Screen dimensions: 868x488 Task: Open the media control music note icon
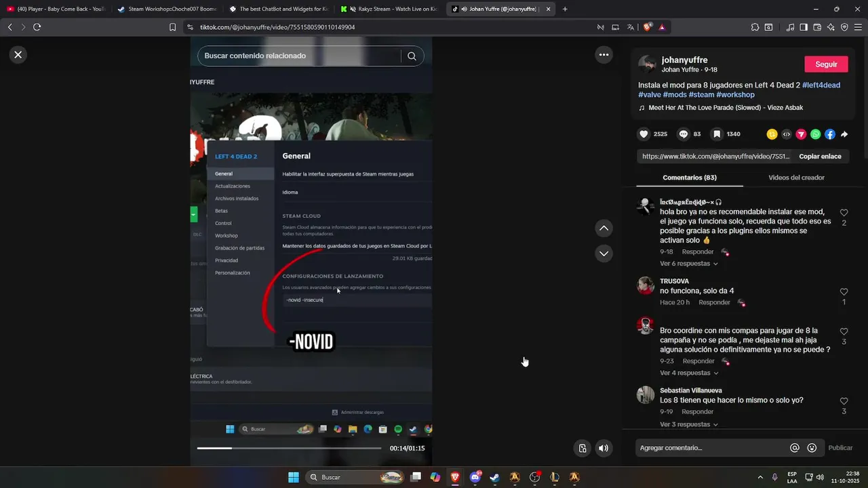791,27
